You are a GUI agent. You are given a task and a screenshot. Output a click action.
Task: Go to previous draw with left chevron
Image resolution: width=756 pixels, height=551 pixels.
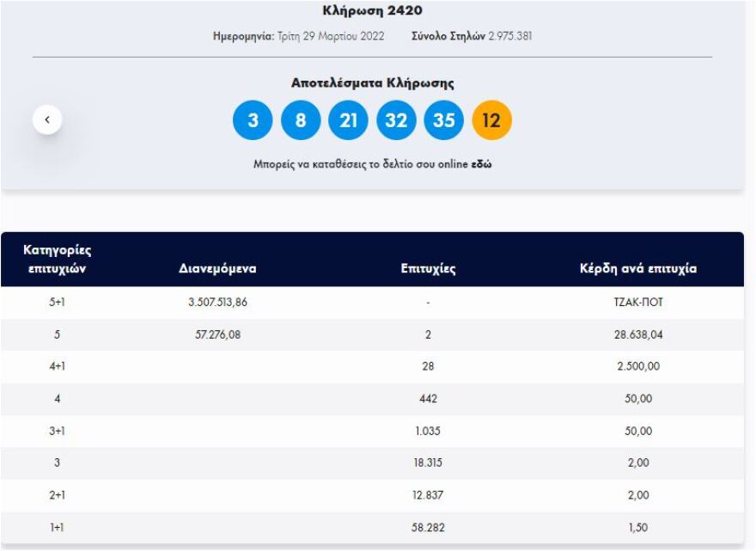point(47,119)
